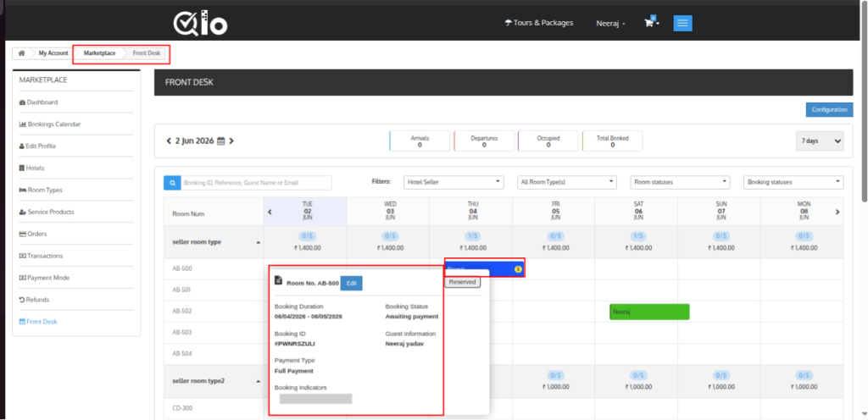This screenshot has width=868, height=420.
Task: Click the AB-504 room row label
Action: (x=181, y=353)
